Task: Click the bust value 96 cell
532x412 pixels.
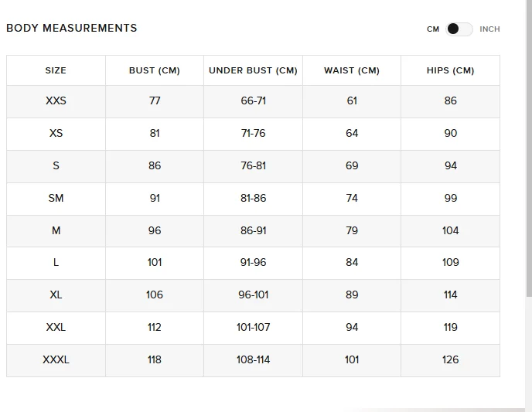Action: tap(155, 230)
